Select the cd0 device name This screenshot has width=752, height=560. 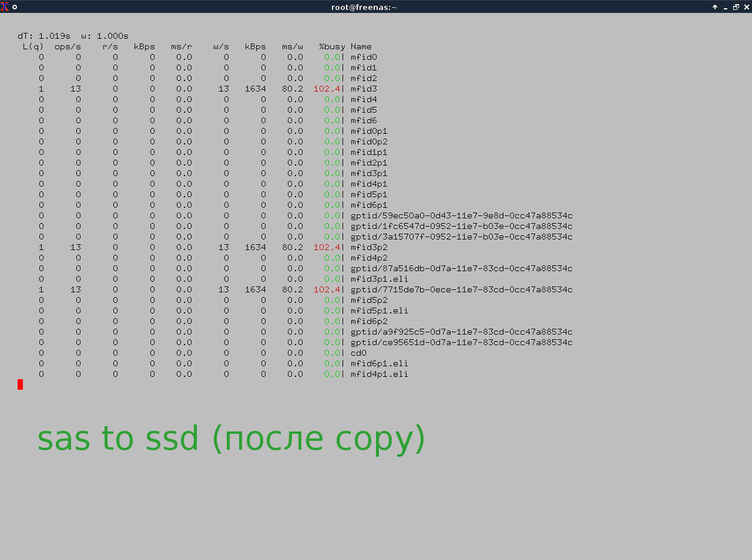[x=358, y=353]
